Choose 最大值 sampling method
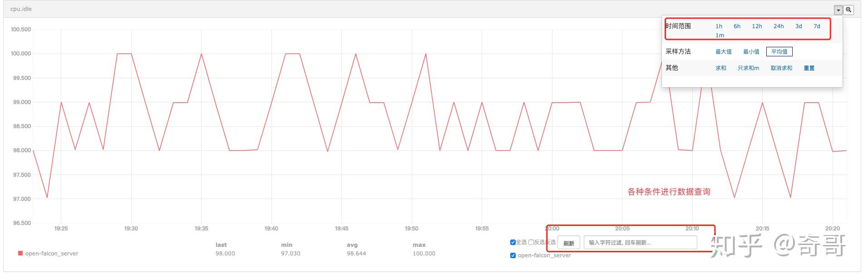 coord(724,52)
